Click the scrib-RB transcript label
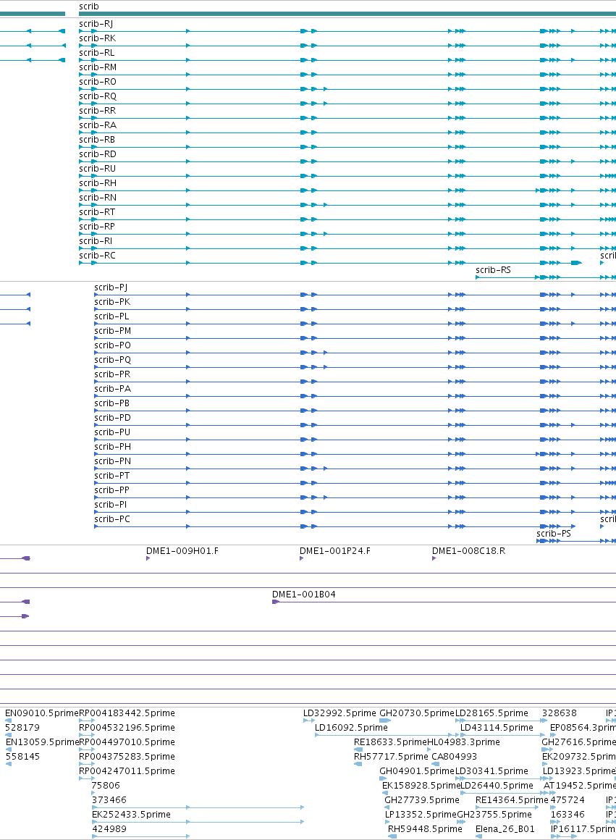 pos(97,139)
